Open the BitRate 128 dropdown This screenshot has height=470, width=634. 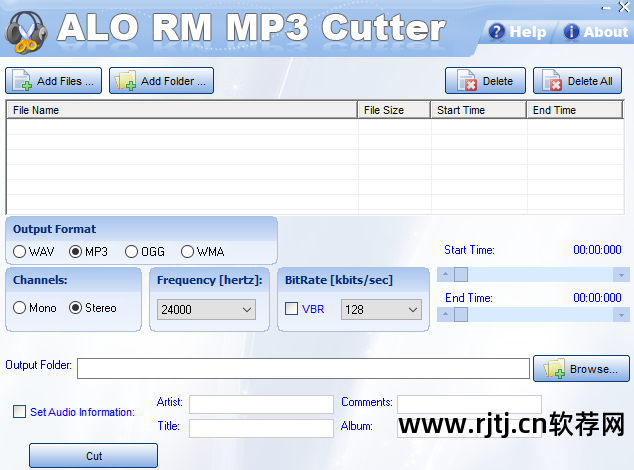pos(381,309)
